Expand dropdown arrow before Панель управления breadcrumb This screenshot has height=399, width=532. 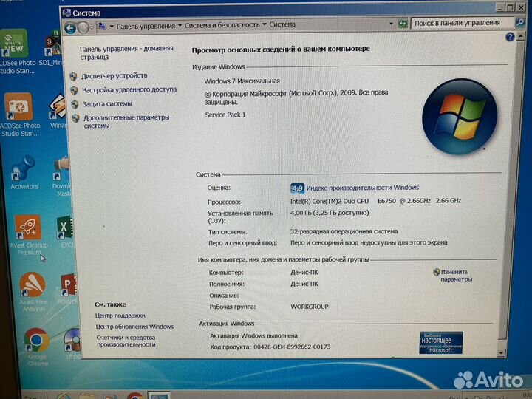112,26
